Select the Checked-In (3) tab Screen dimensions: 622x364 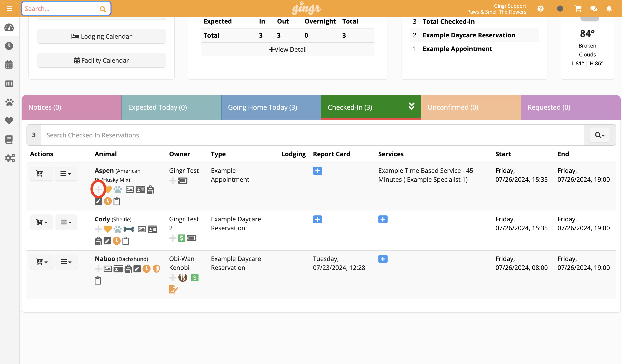[x=371, y=107]
